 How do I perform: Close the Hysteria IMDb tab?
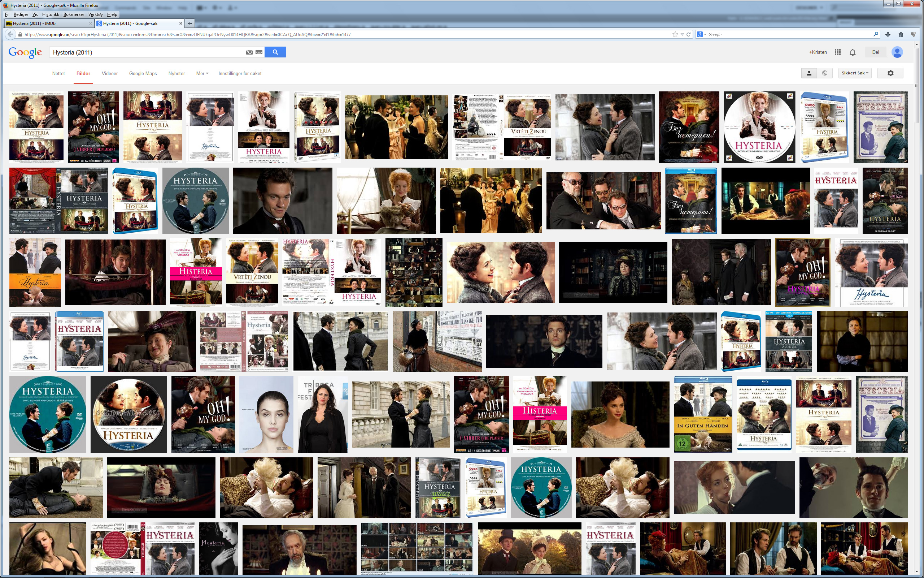pyautogui.click(x=91, y=23)
